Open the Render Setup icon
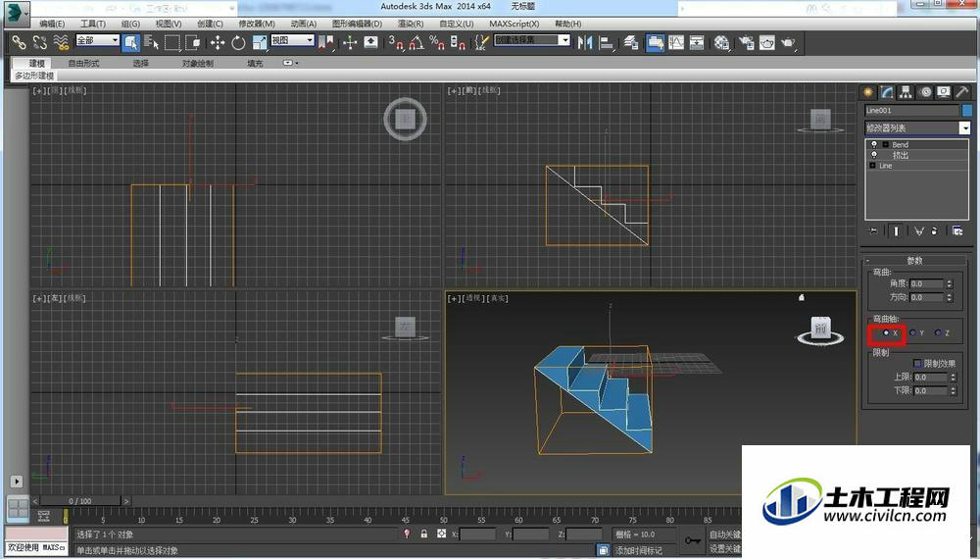This screenshot has width=980, height=559. (x=746, y=42)
